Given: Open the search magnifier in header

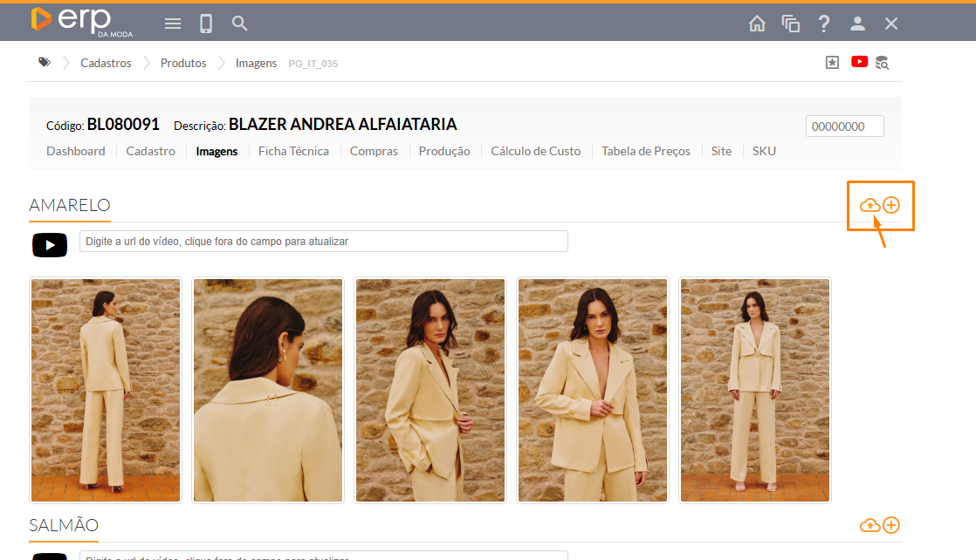Looking at the screenshot, I should tap(240, 24).
